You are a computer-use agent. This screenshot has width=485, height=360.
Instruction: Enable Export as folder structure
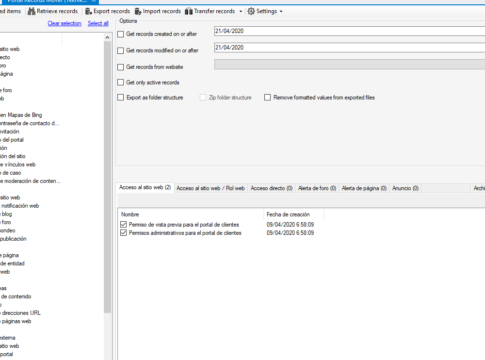121,98
